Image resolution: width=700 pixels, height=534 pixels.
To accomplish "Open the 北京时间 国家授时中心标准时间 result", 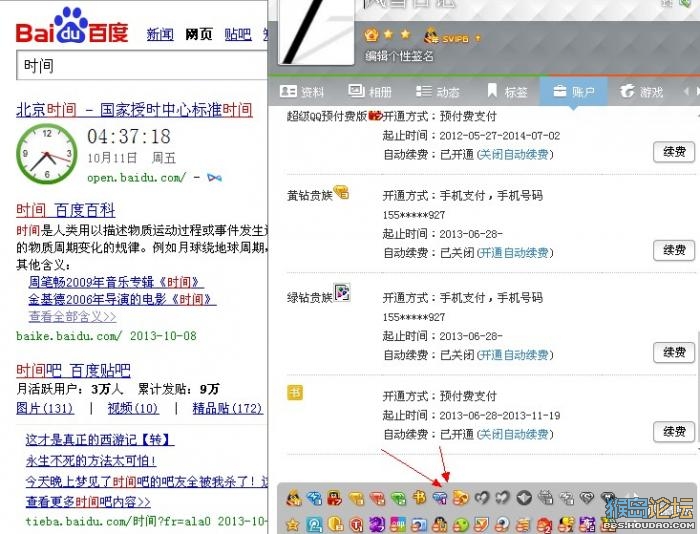I will [134, 110].
